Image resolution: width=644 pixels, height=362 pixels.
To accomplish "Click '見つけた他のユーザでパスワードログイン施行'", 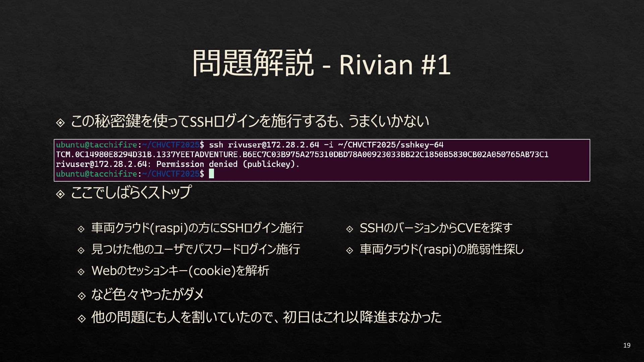I will 196,249.
